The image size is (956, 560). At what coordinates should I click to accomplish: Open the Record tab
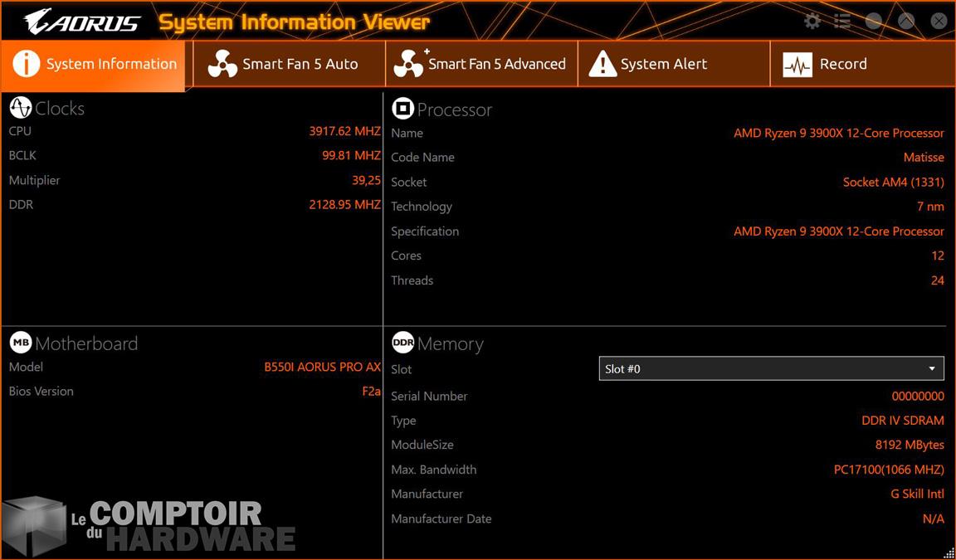(x=862, y=64)
